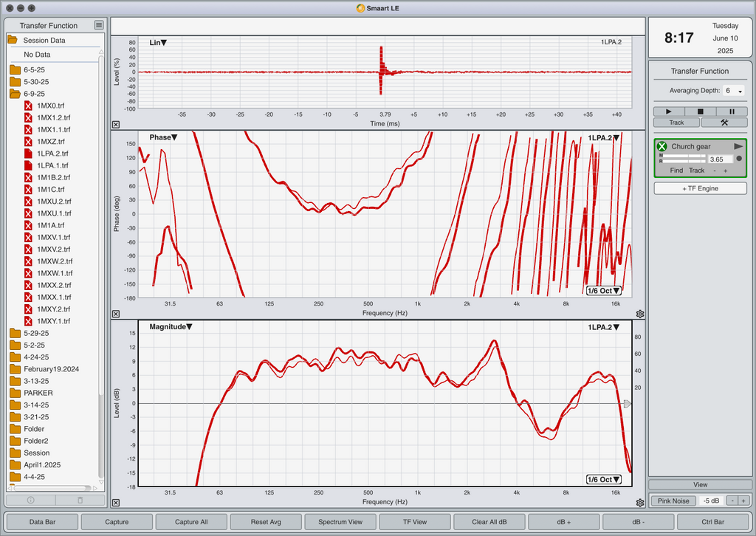This screenshot has height=536, width=756.
Task: Toggle visibility of the 1LPA.2.trf trace
Action: coord(29,154)
